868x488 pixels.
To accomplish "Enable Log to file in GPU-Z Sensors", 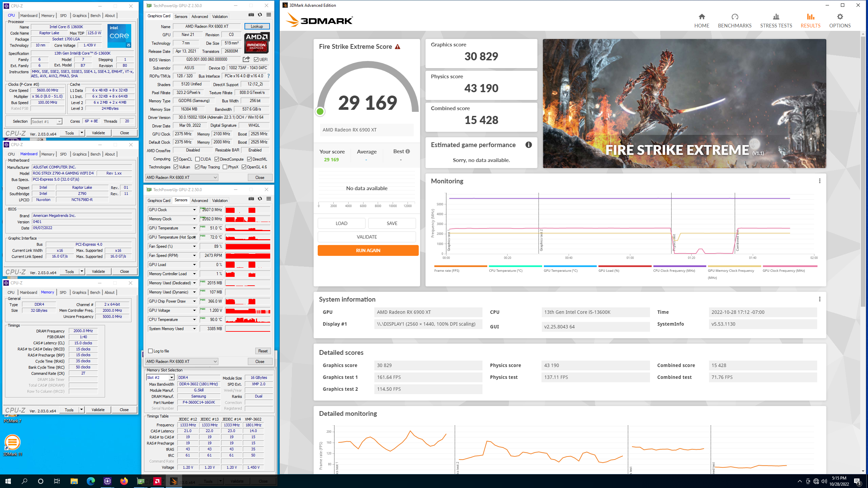I will coord(151,351).
